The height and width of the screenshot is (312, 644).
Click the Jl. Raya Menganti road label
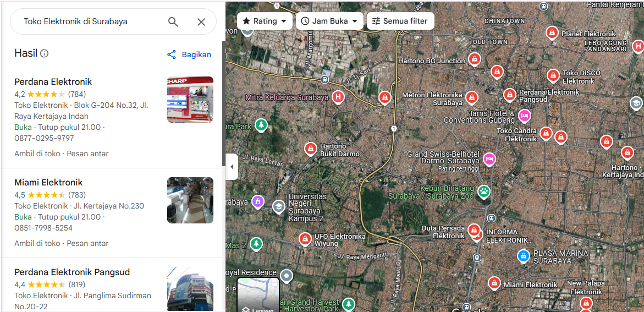coord(362,256)
